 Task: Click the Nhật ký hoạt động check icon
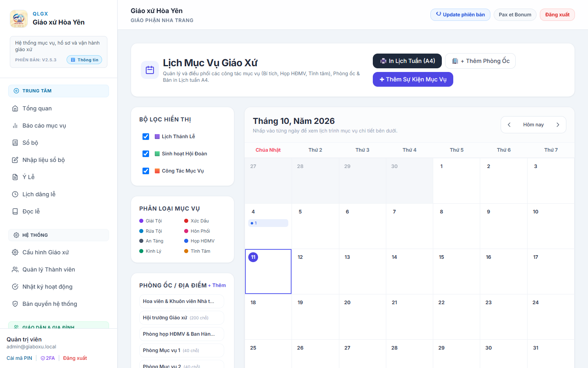point(15,287)
